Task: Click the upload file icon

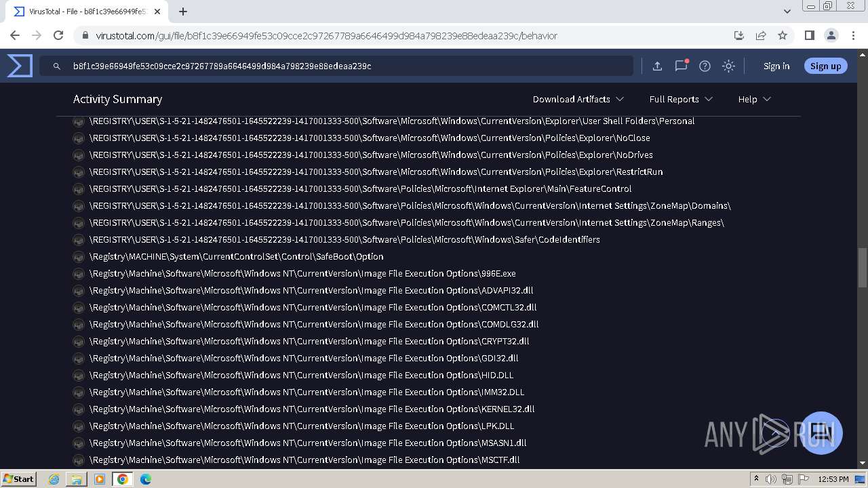Action: [657, 66]
